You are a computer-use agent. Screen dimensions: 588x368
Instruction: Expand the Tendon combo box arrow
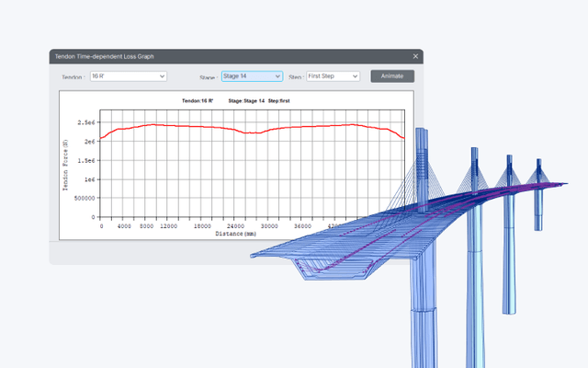point(162,76)
